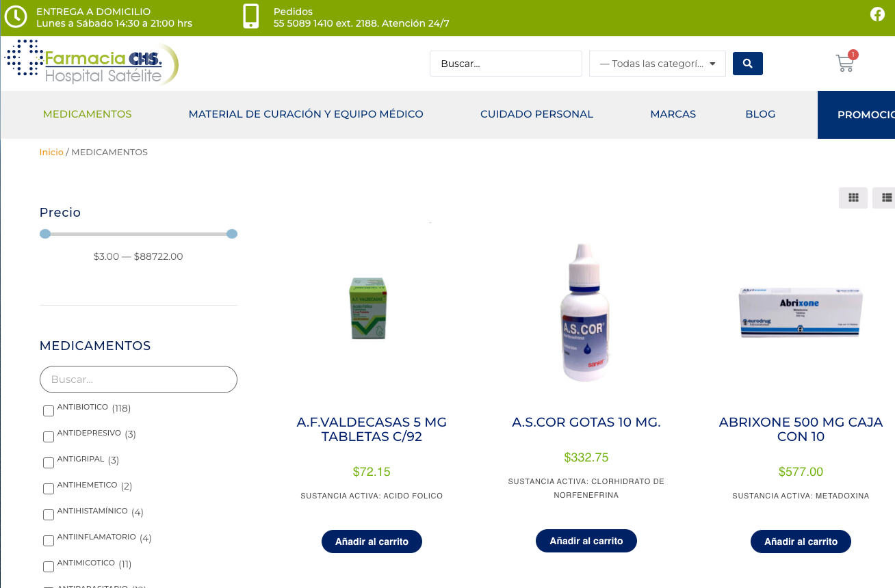Open the Abrixone product image
Image resolution: width=895 pixels, height=588 pixels.
801,312
